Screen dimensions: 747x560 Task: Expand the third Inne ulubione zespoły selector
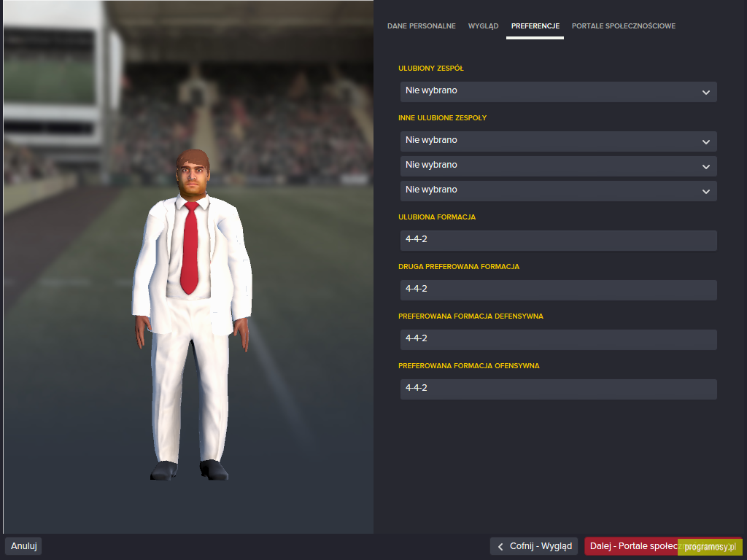[558, 191]
